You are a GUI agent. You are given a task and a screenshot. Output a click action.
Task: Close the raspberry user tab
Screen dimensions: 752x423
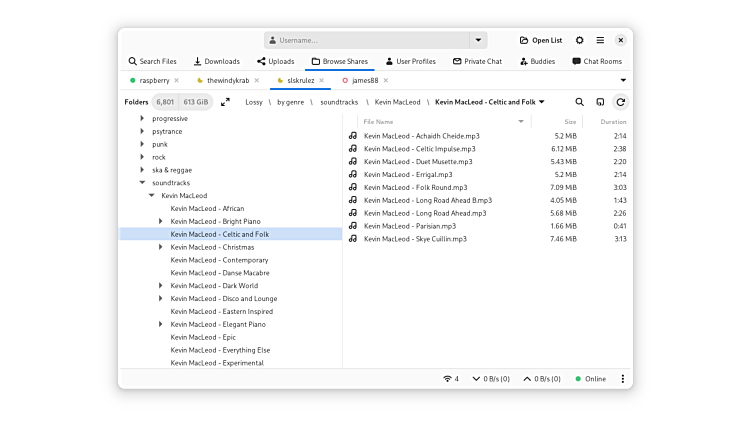(177, 80)
